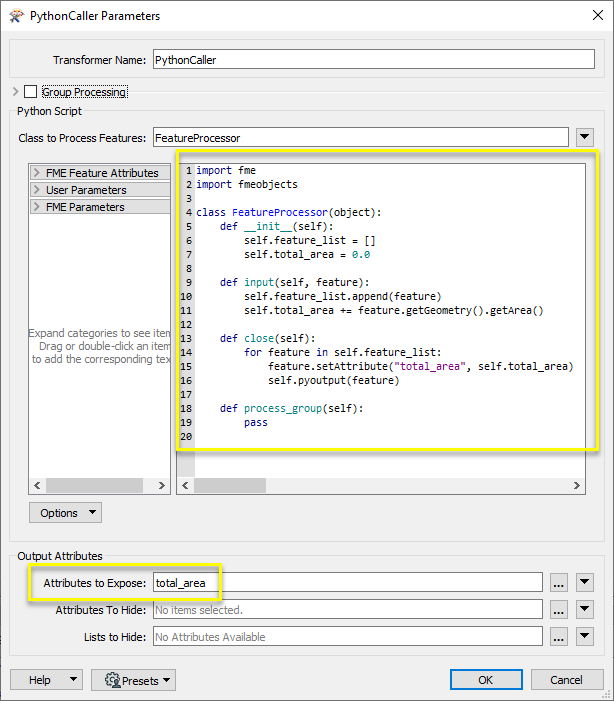Click the Class to Process Features field
Image resolution: width=614 pixels, height=701 pixels.
(x=361, y=138)
